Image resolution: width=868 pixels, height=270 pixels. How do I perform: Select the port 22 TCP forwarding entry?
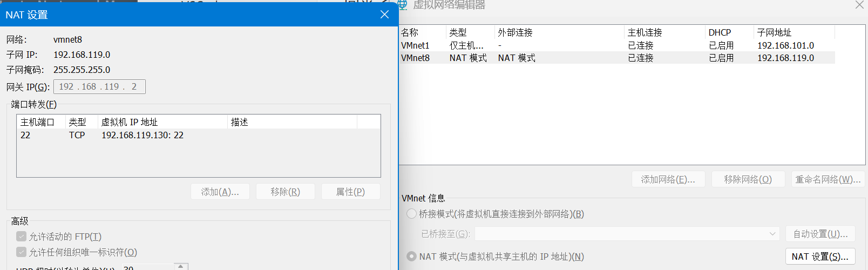[x=103, y=135]
